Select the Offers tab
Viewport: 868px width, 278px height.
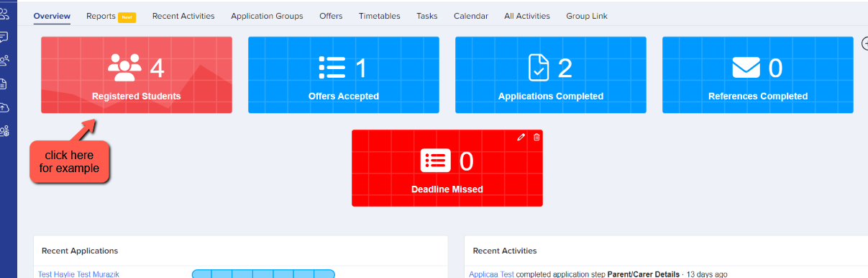(x=331, y=16)
